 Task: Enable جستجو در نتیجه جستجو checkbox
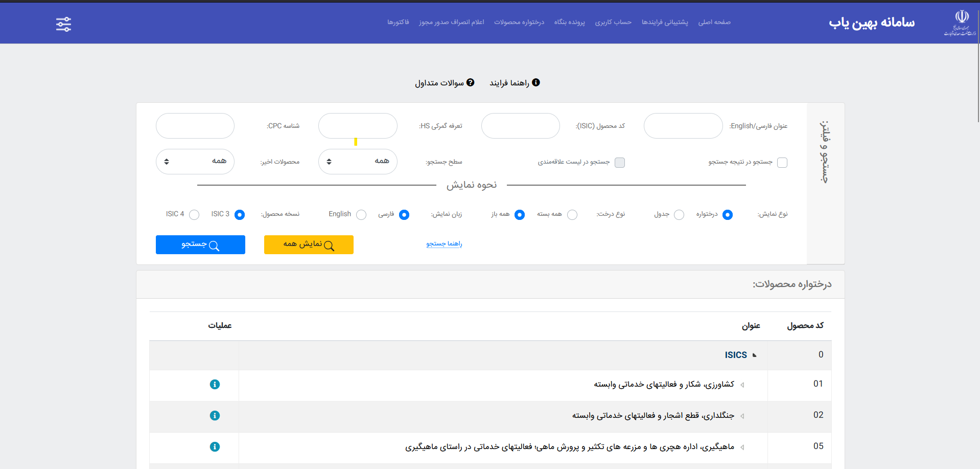(x=782, y=163)
